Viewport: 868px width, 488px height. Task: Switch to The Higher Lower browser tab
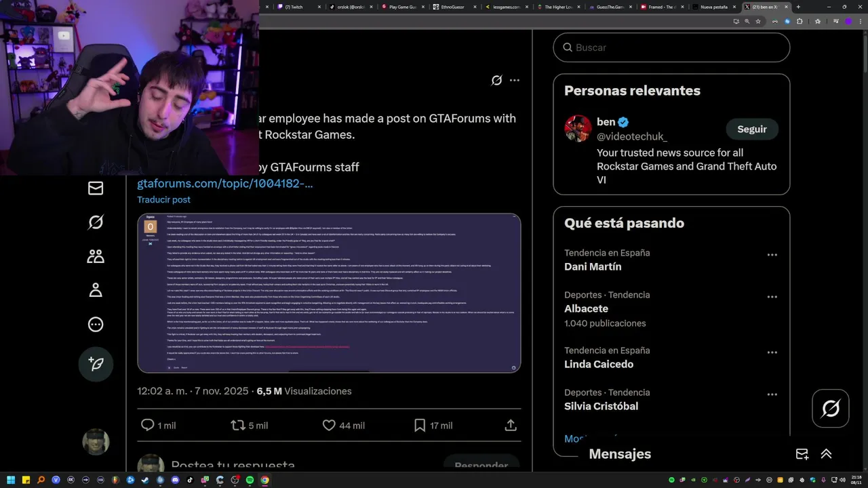(558, 7)
